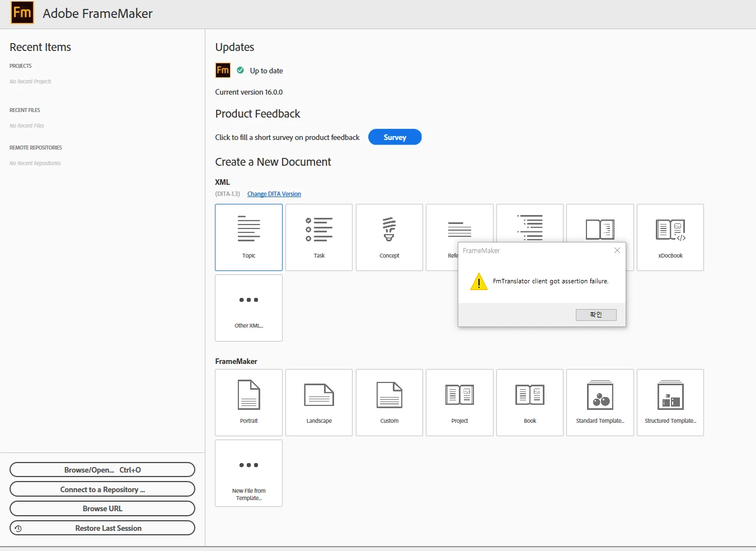Click the 'REMOTE REPOSITORIES' section label
Image resolution: width=756 pixels, height=551 pixels.
click(x=36, y=148)
